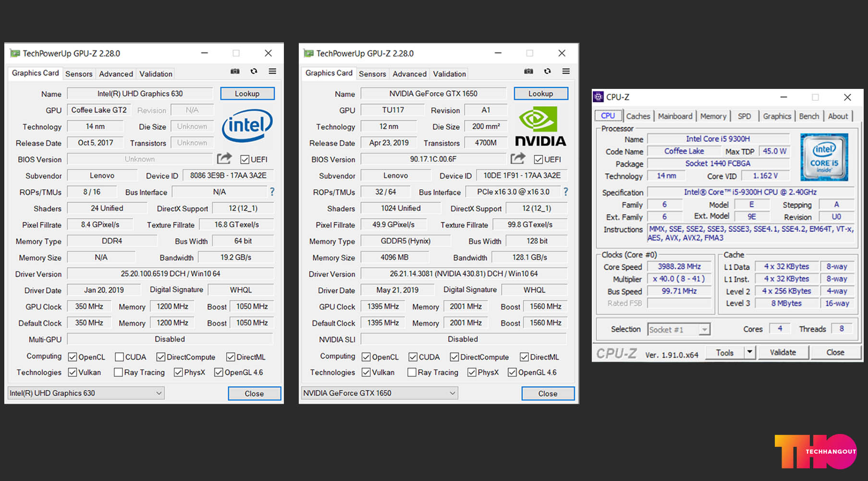The image size is (868, 481).
Task: Open the Mainboard tab in CPU-Z
Action: 675,116
